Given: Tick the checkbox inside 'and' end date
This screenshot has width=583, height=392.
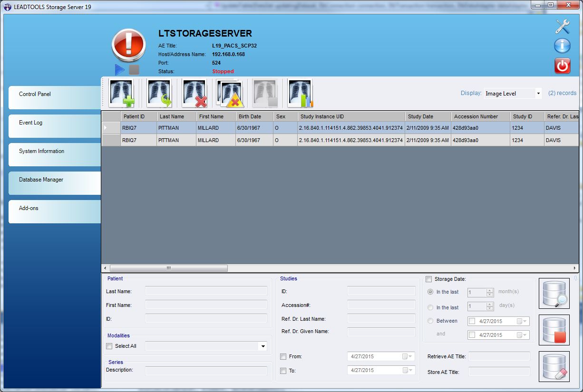Looking at the screenshot, I should click(472, 335).
